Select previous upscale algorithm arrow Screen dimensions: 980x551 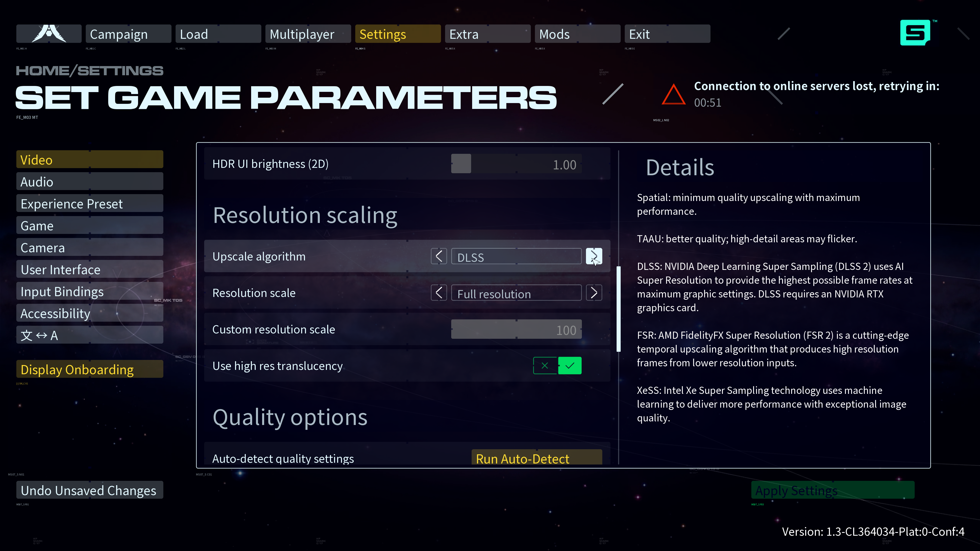[x=439, y=256]
